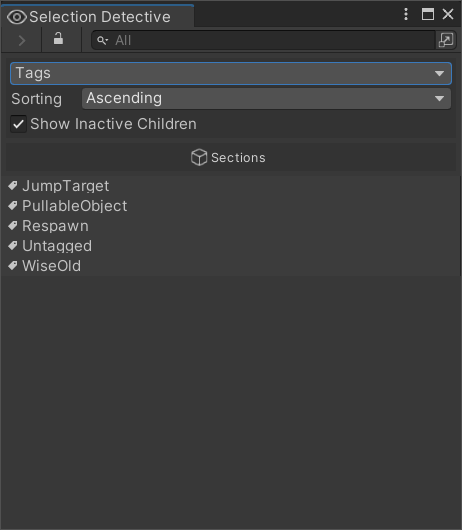Open the panel options kebab menu
Screen dimensions: 462x530
pyautogui.click(x=406, y=14)
